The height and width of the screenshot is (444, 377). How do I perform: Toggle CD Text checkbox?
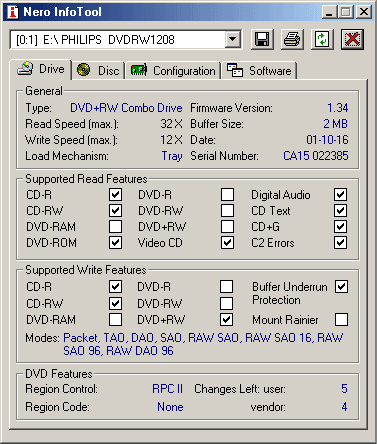tap(340, 211)
